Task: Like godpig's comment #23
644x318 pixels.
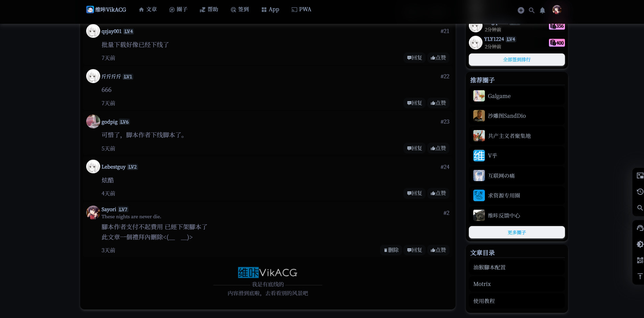Action: click(x=438, y=148)
